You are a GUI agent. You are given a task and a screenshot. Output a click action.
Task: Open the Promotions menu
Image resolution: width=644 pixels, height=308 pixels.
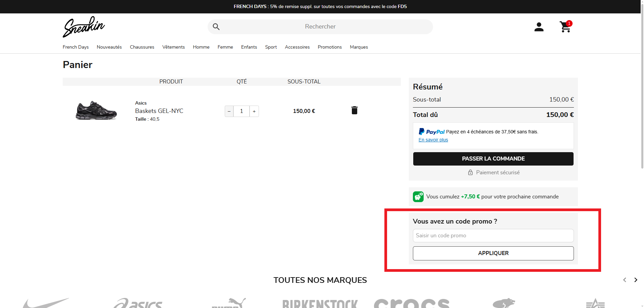(330, 47)
